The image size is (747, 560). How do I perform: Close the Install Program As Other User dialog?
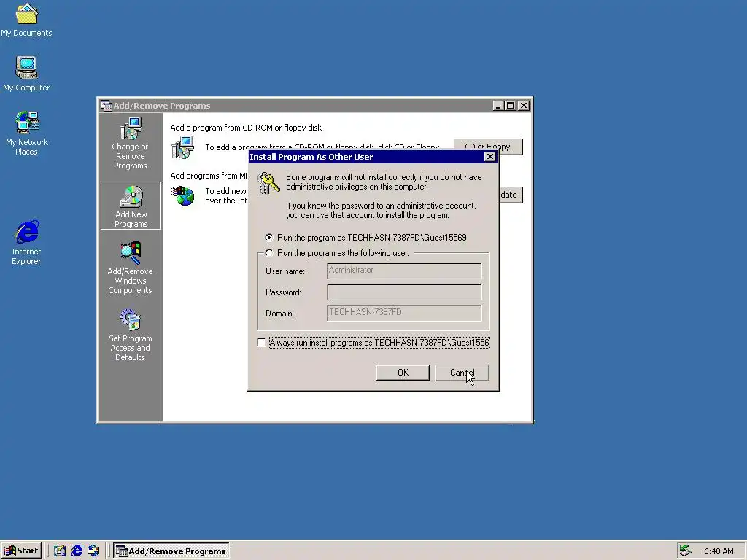tap(489, 157)
